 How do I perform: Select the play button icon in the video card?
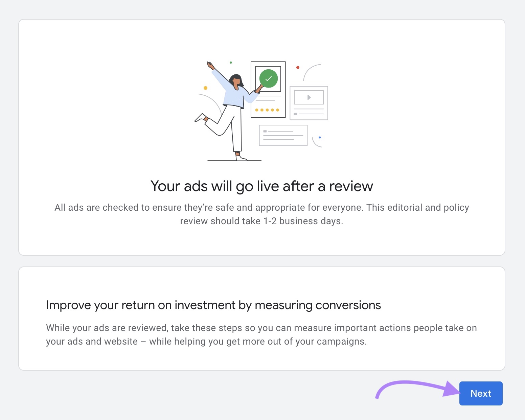(308, 98)
